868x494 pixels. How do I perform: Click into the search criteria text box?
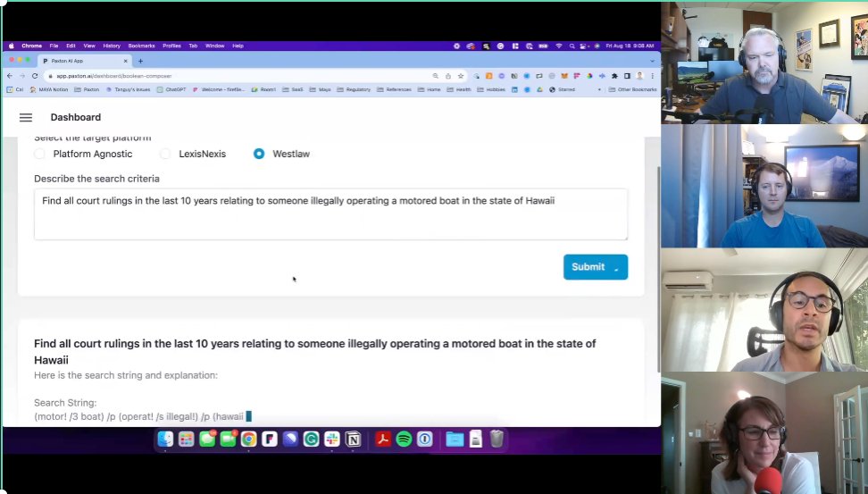[x=330, y=214]
